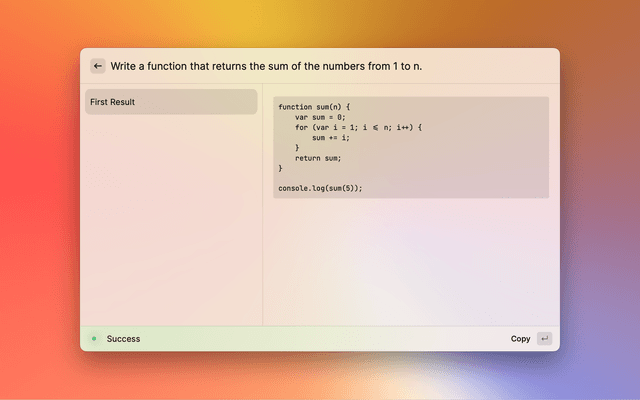640x400 pixels.
Task: Click the Success status label
Action: [x=123, y=339]
